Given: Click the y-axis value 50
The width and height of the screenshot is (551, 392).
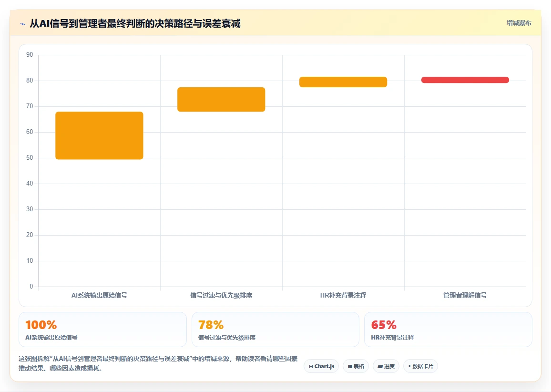Looking at the screenshot, I should (30, 157).
